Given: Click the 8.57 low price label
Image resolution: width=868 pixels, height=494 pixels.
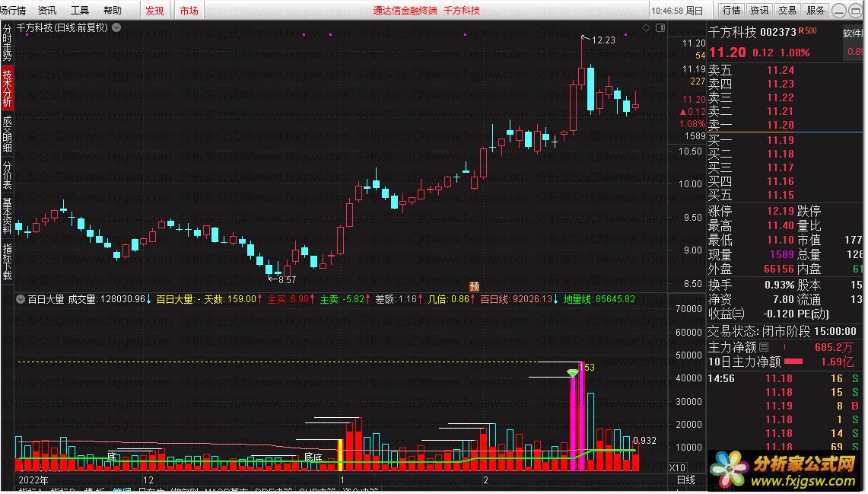Looking at the screenshot, I should [x=287, y=280].
